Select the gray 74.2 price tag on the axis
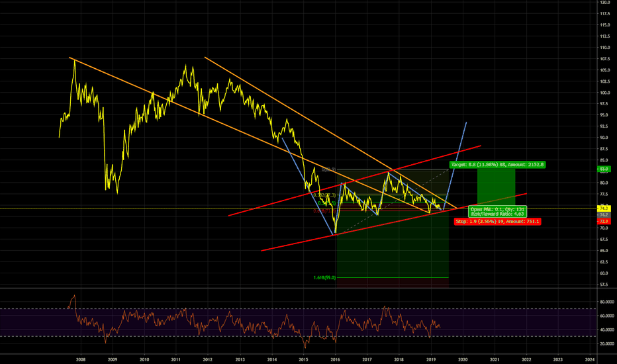Screen dimensions: 617x364 (604, 215)
